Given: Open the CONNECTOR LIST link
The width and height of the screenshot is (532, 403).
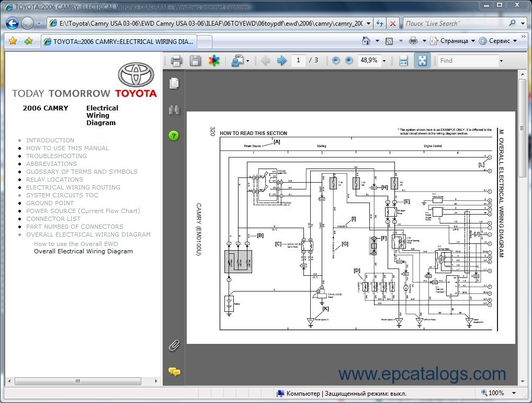Looking at the screenshot, I should tap(53, 219).
